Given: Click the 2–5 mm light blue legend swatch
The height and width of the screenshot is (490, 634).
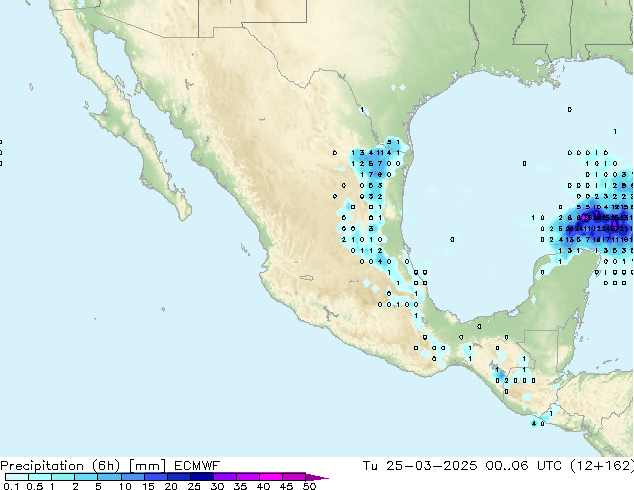Looking at the screenshot, I should [86, 477].
